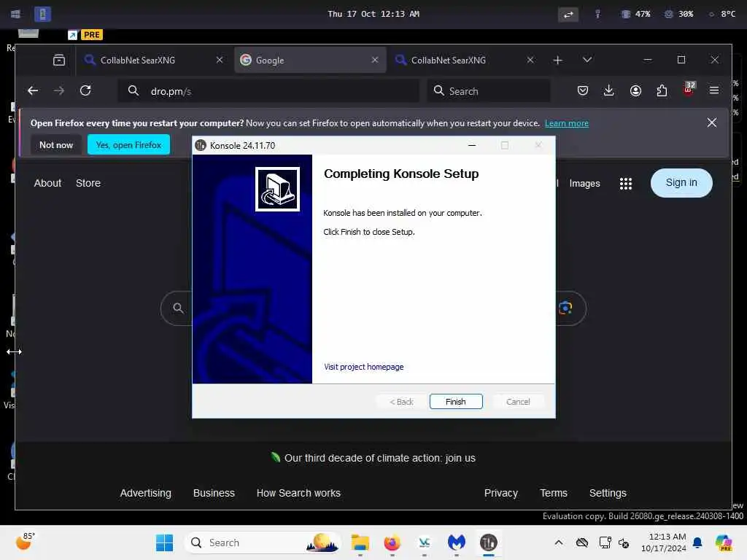
Task: Click the Google Lens camera search icon
Action: (565, 308)
